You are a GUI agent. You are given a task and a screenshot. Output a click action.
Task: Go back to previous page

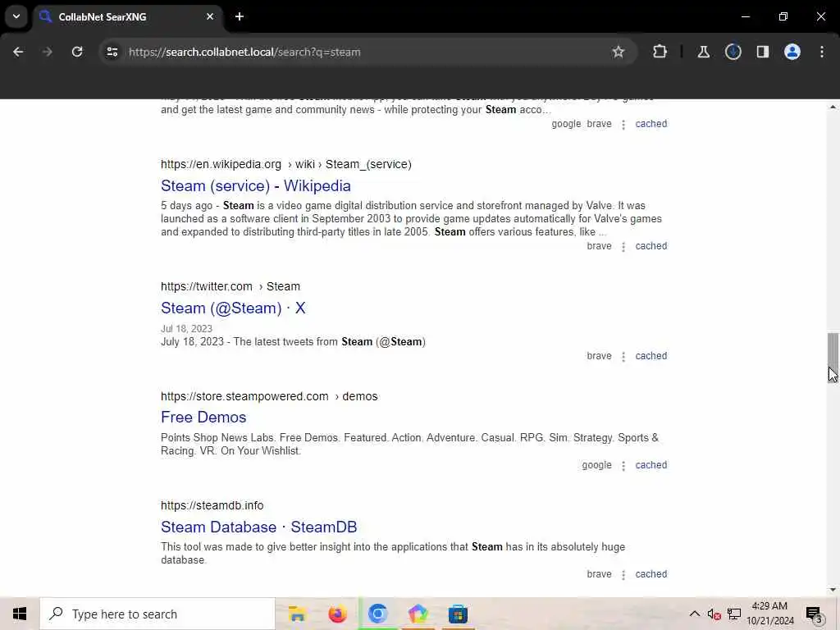(18, 52)
